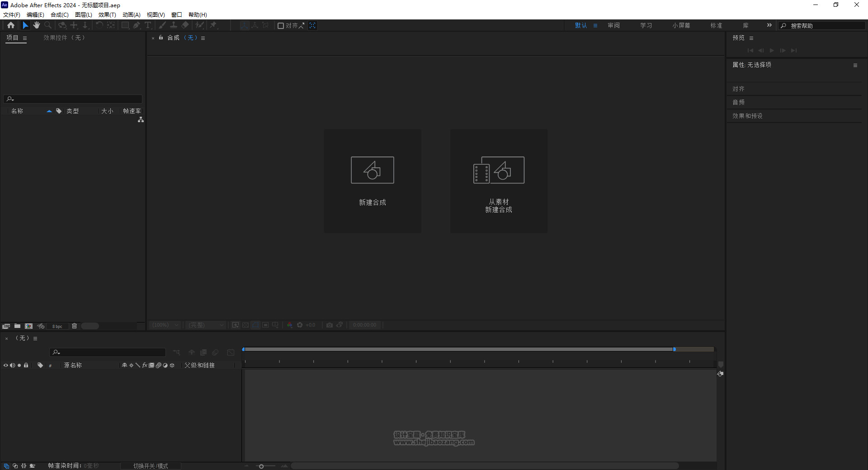Open the (完整) resolution dropdown

206,325
